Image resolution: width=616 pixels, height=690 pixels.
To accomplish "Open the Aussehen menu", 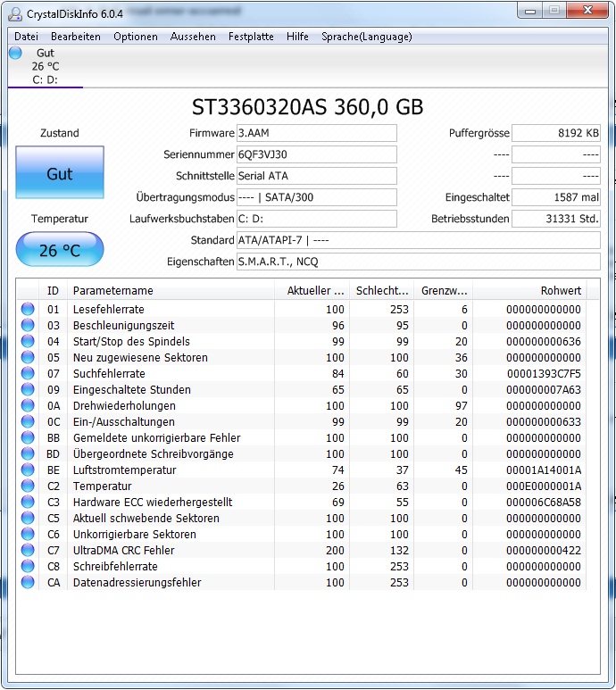I will [x=193, y=37].
